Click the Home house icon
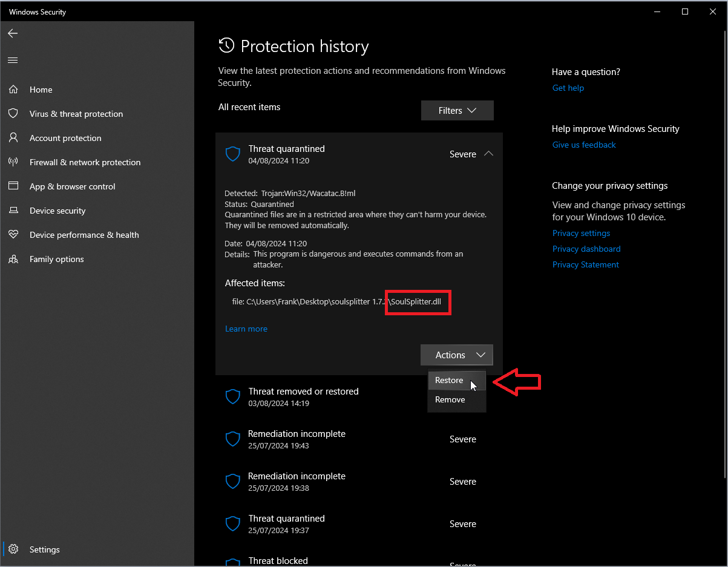728x567 pixels. click(x=13, y=90)
